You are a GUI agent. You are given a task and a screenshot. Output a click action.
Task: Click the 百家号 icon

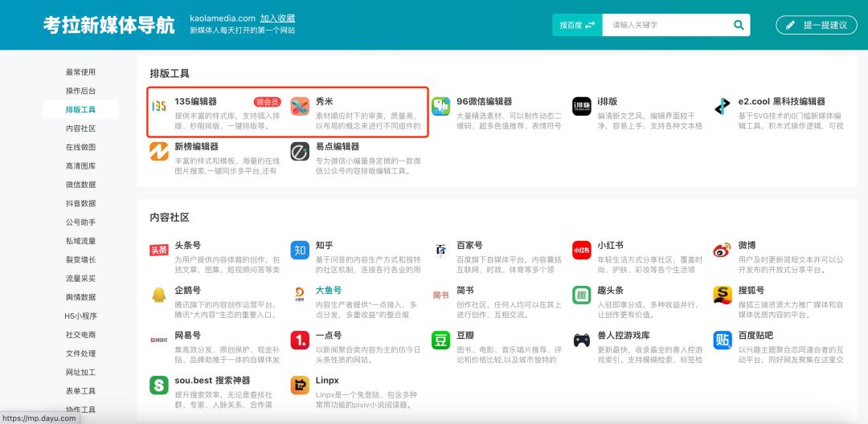pyautogui.click(x=441, y=250)
